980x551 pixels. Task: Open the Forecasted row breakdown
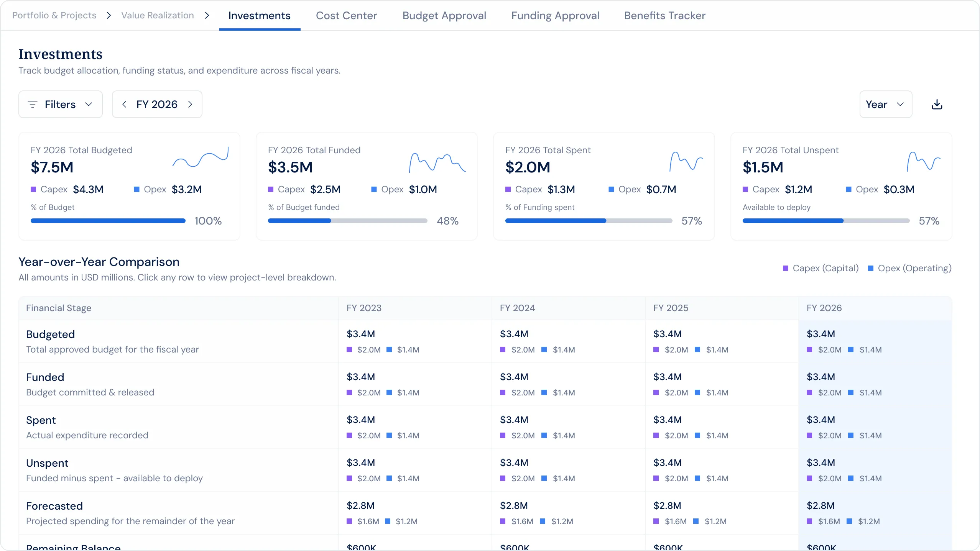[485, 513]
